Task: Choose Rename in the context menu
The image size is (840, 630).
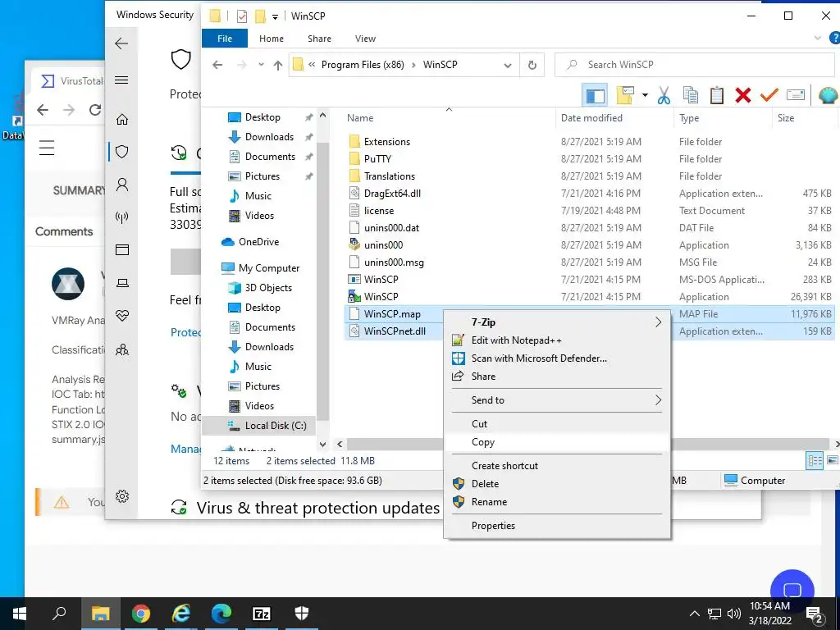Action: tap(557, 502)
